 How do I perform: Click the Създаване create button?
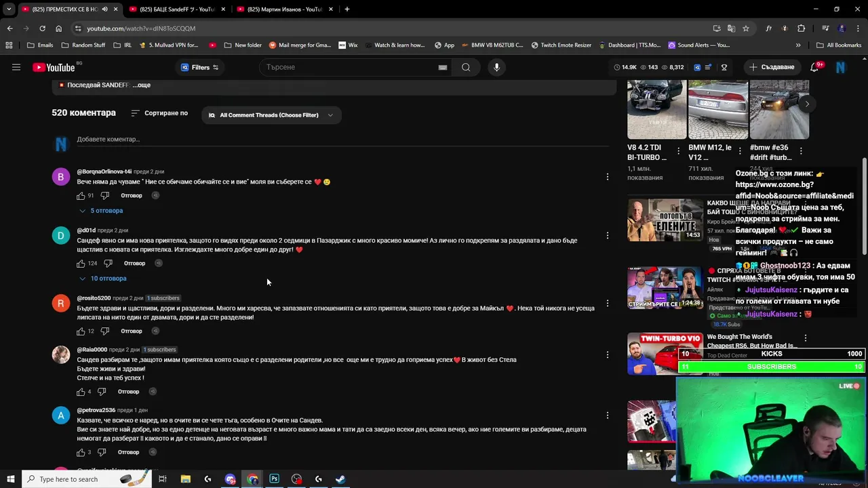point(772,67)
